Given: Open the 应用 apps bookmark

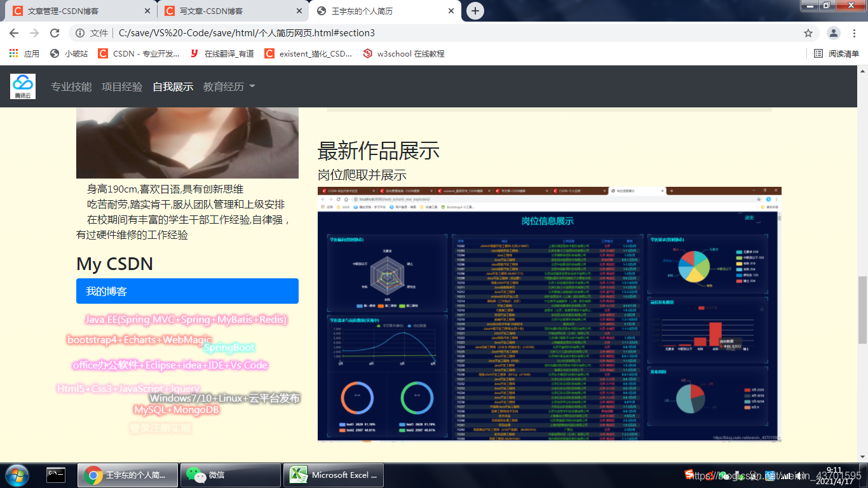Looking at the screenshot, I should pyautogui.click(x=24, y=54).
